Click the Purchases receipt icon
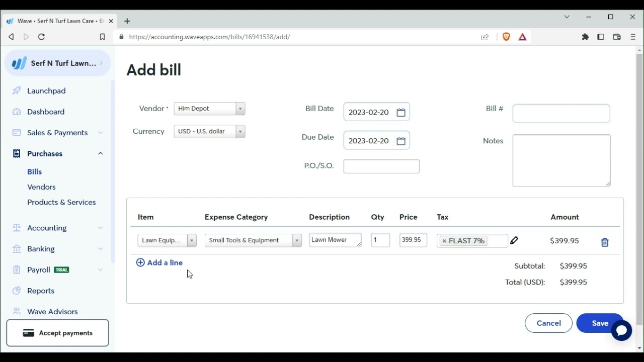644x362 pixels. pyautogui.click(x=17, y=153)
